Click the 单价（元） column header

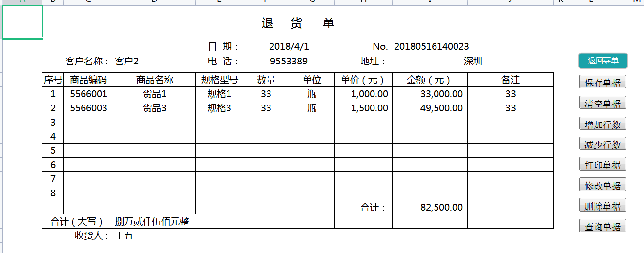[363, 80]
